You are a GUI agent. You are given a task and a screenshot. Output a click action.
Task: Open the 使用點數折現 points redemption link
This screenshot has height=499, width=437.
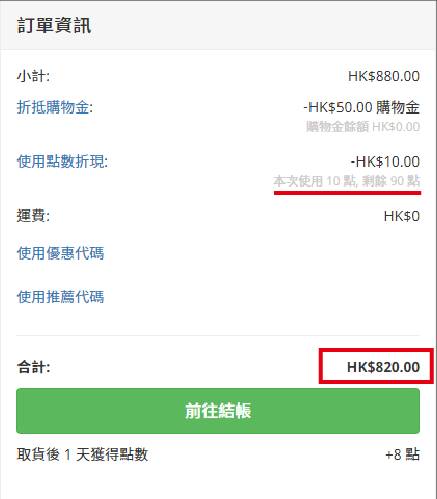coord(62,162)
